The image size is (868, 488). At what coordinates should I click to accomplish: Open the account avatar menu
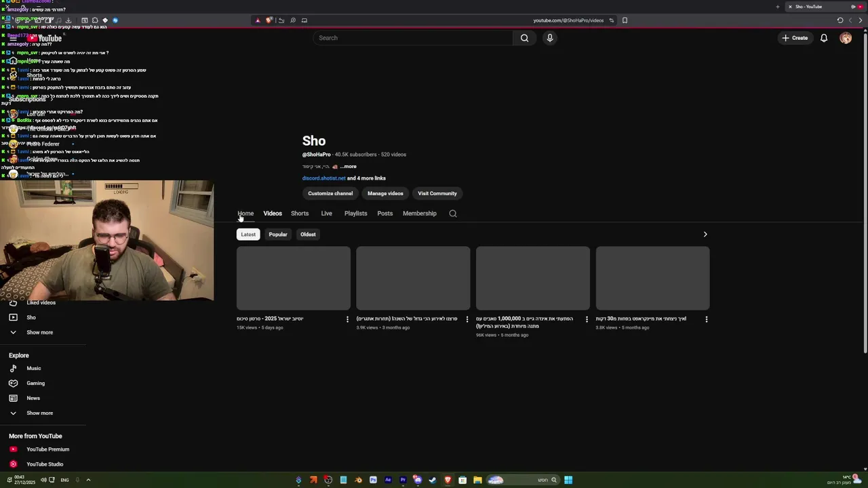pos(846,38)
